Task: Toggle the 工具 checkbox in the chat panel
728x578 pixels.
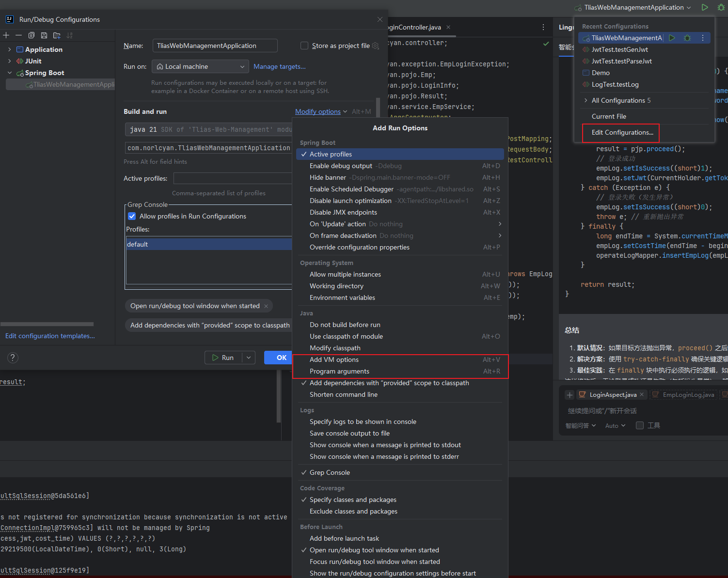Action: click(x=640, y=425)
